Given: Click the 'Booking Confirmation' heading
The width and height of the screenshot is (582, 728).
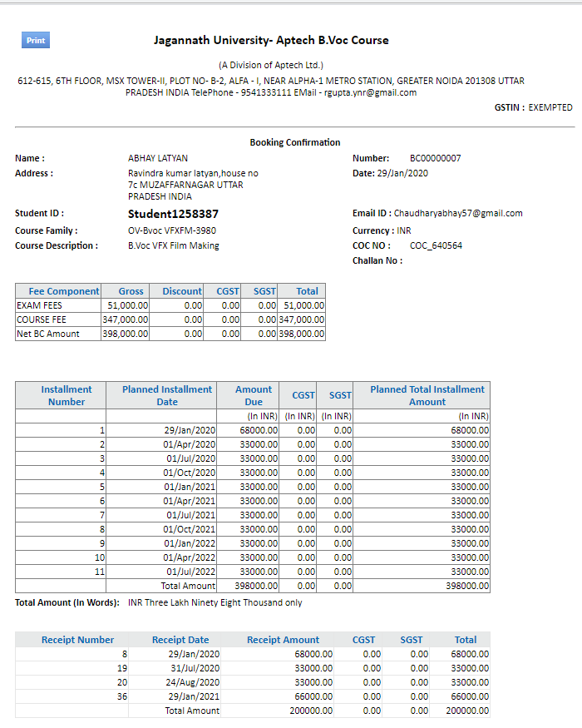Looking at the screenshot, I should [x=294, y=142].
